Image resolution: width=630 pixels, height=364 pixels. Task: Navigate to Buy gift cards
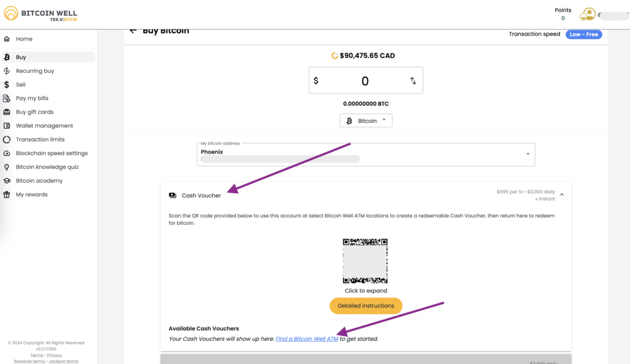[x=34, y=112]
